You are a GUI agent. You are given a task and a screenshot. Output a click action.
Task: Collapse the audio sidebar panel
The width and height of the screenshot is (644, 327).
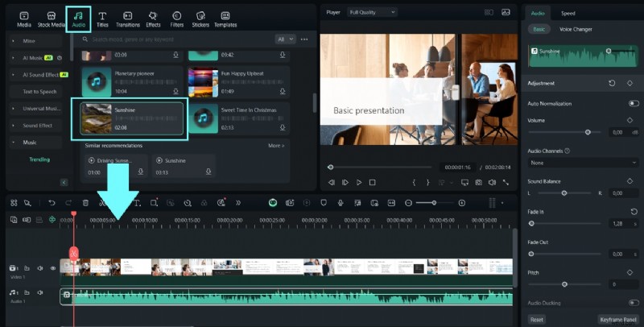pyautogui.click(x=64, y=182)
